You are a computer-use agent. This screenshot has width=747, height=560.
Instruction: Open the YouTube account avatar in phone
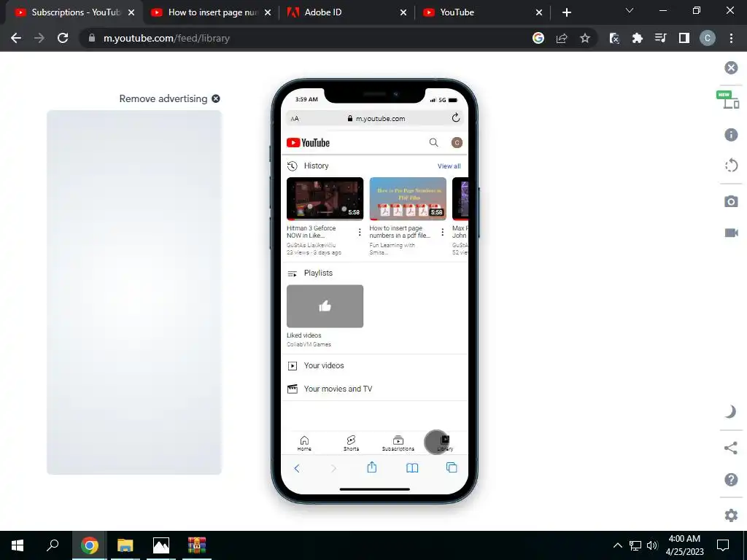(457, 142)
